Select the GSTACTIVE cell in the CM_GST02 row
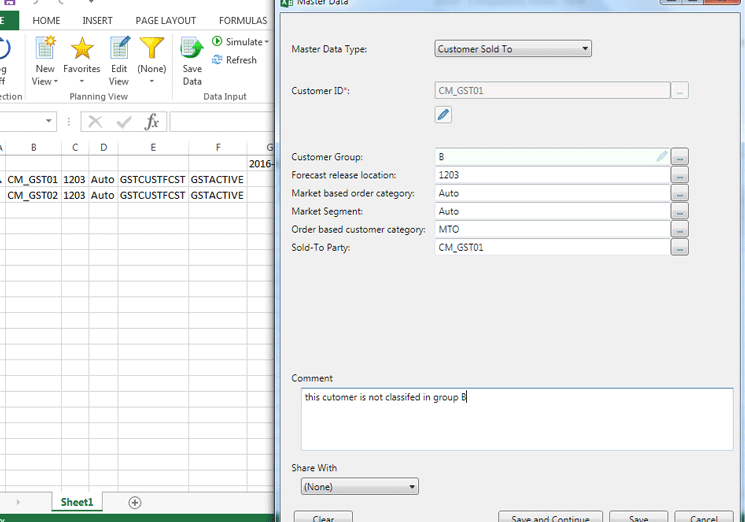This screenshot has width=745, height=522. 217,195
